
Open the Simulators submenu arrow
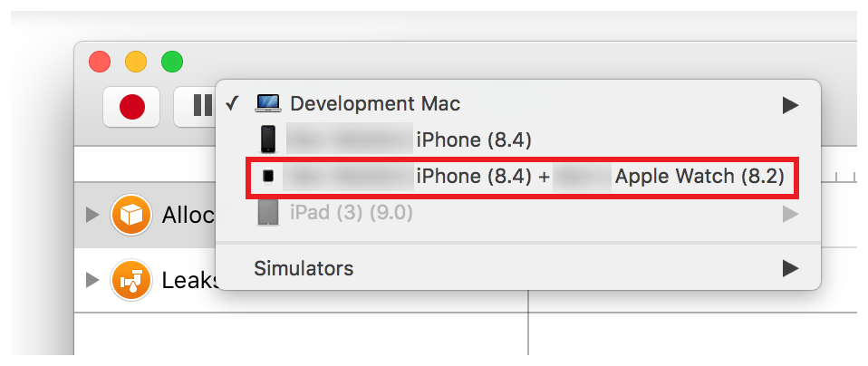[790, 268]
